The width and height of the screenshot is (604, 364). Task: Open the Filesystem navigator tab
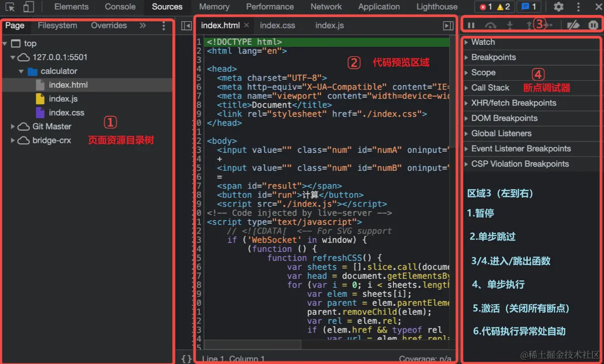57,25
